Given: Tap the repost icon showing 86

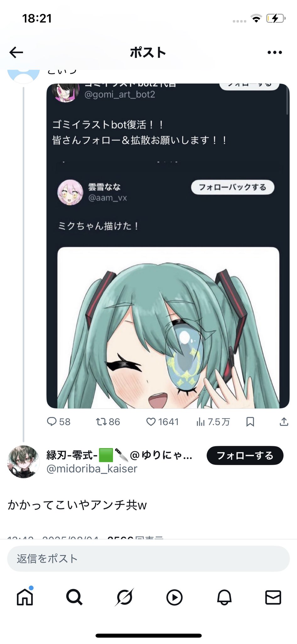Looking at the screenshot, I should [x=108, y=421].
